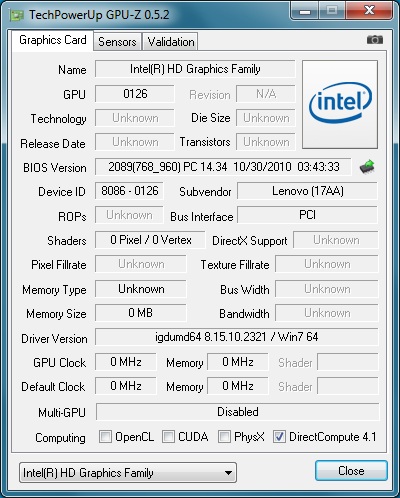Viewport: 400px width, 498px height.
Task: Click the Driver Version field igdumd64
Action: (x=237, y=337)
